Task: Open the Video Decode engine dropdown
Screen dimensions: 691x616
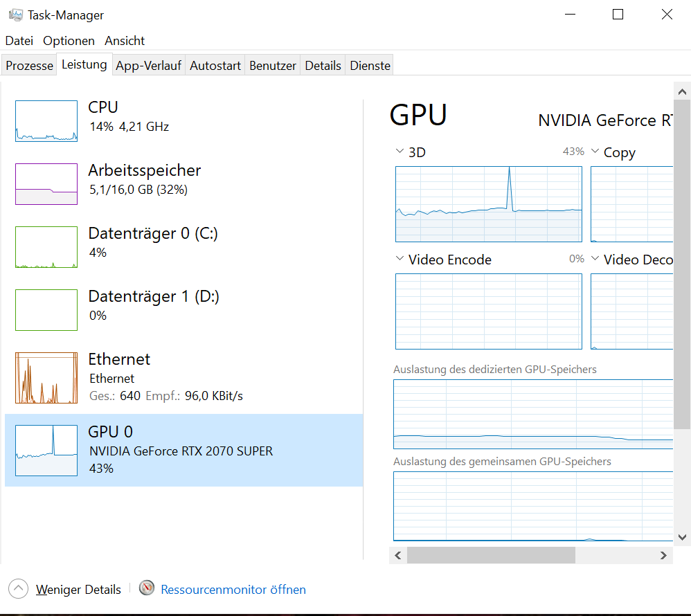Action: click(x=595, y=259)
